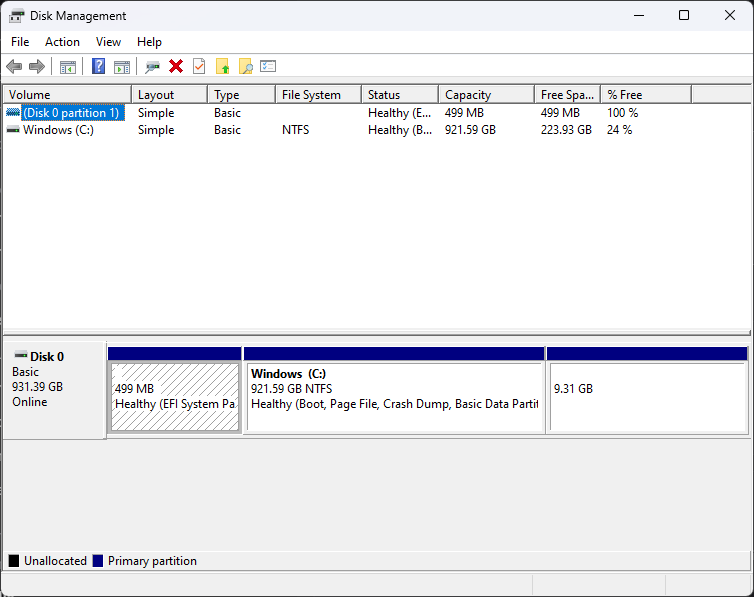Screen dimensions: 754x597
Task: Sort by the Layout column header
Action: click(170, 95)
